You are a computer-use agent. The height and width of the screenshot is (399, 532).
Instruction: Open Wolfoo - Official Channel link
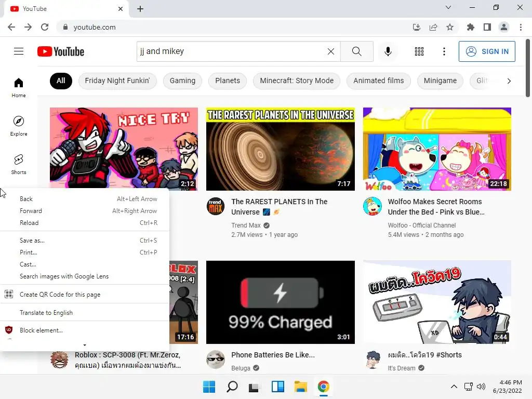422,225
